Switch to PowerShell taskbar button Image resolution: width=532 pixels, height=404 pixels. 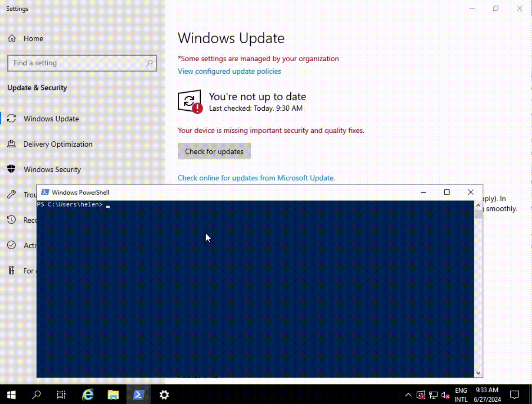139,395
